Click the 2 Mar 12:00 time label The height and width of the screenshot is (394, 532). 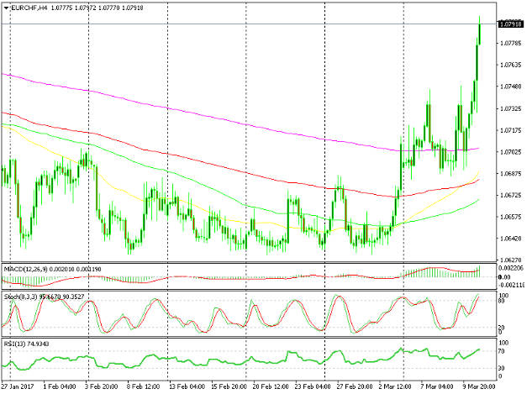395,386
